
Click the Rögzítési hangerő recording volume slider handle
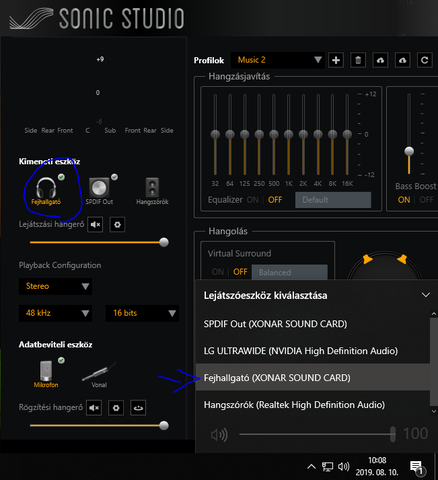click(164, 426)
